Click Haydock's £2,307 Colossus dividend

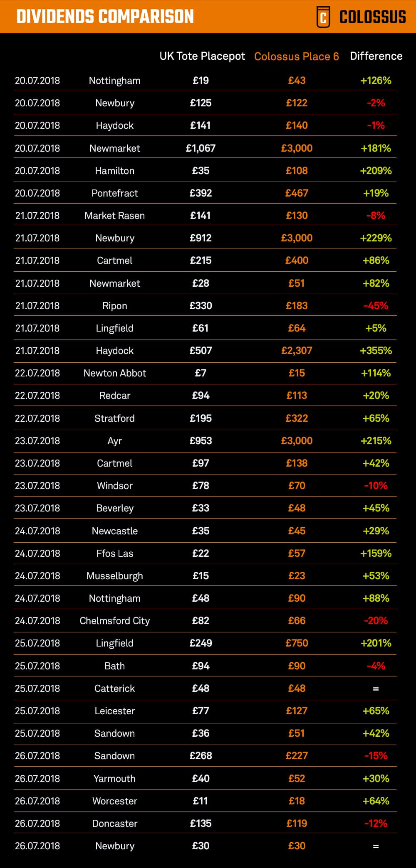(297, 351)
